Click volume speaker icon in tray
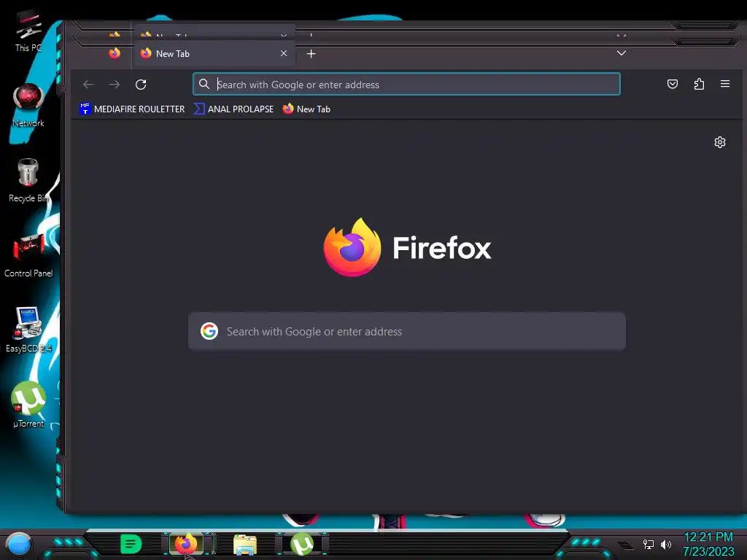The image size is (747, 560). (x=666, y=544)
